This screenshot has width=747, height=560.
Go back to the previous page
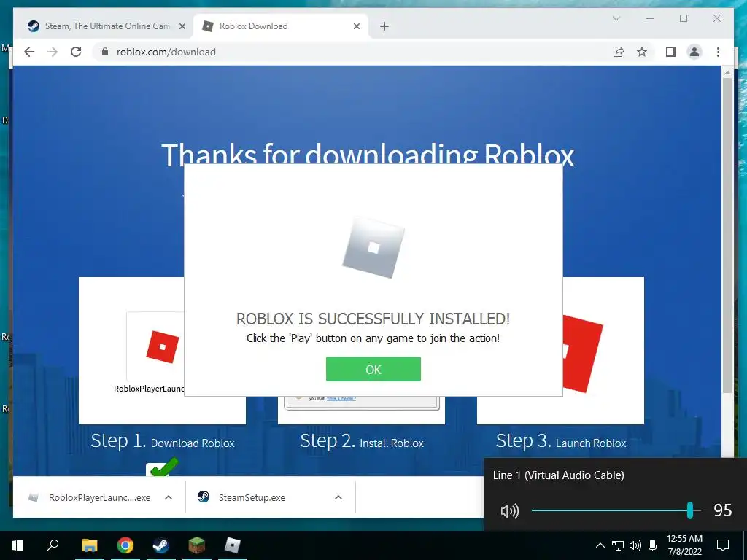(29, 52)
